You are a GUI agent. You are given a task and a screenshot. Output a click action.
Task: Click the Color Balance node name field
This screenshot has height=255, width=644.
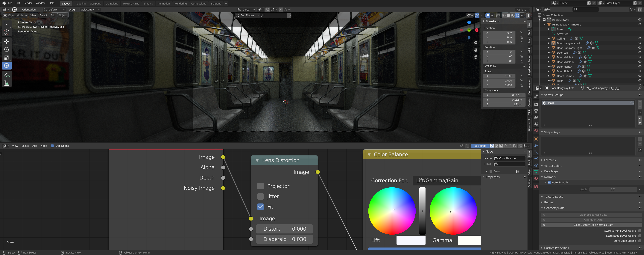tap(510, 158)
